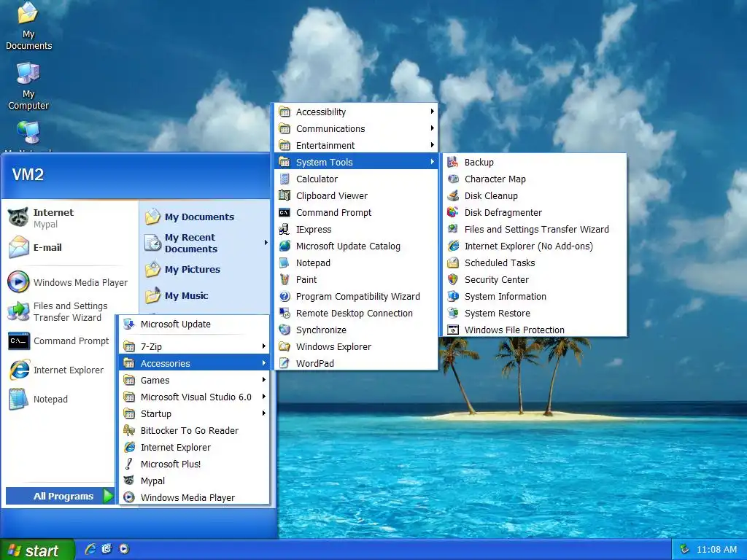Click Windows Media Player quick launch icon
The height and width of the screenshot is (560, 747).
[124, 549]
